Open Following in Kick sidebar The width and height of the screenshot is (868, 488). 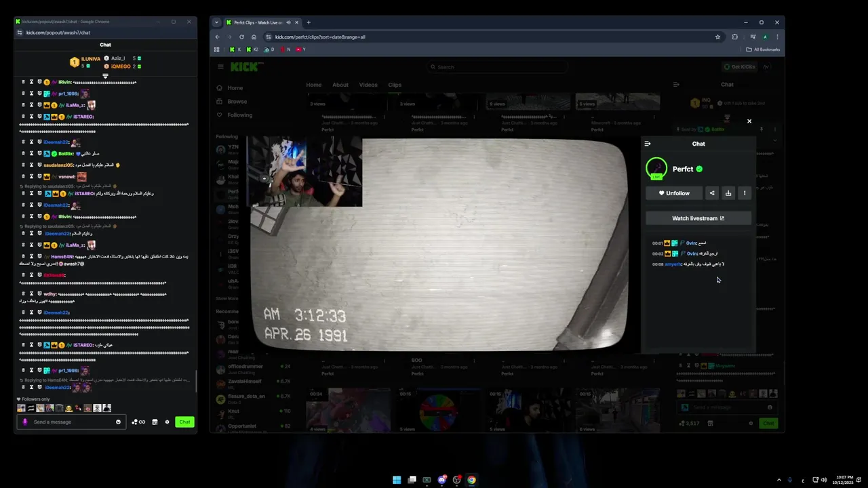tap(235, 115)
